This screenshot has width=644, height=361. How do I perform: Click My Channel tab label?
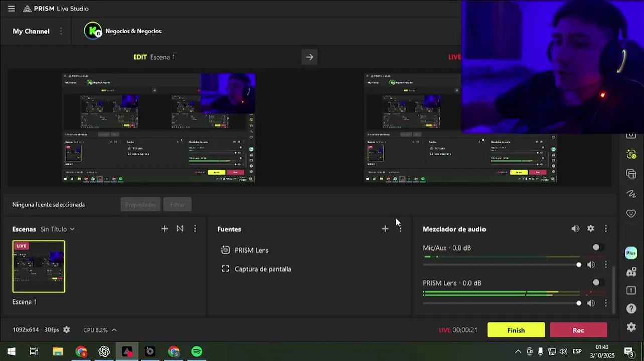[31, 31]
